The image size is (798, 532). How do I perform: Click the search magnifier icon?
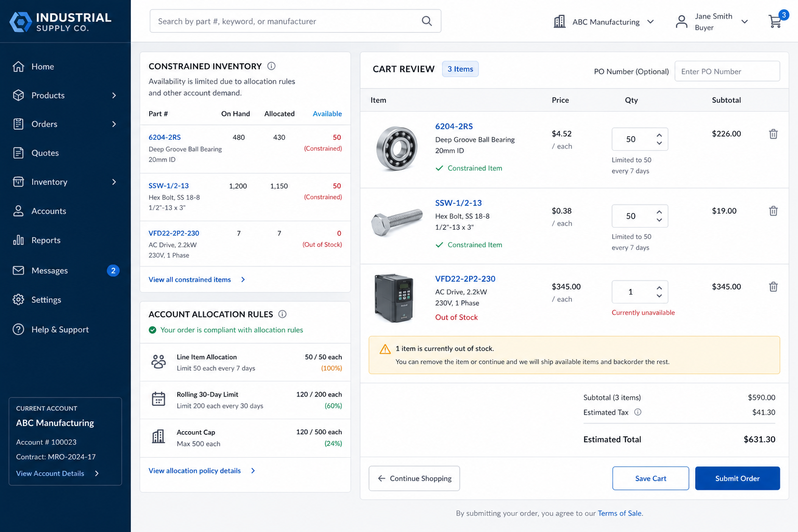[427, 21]
